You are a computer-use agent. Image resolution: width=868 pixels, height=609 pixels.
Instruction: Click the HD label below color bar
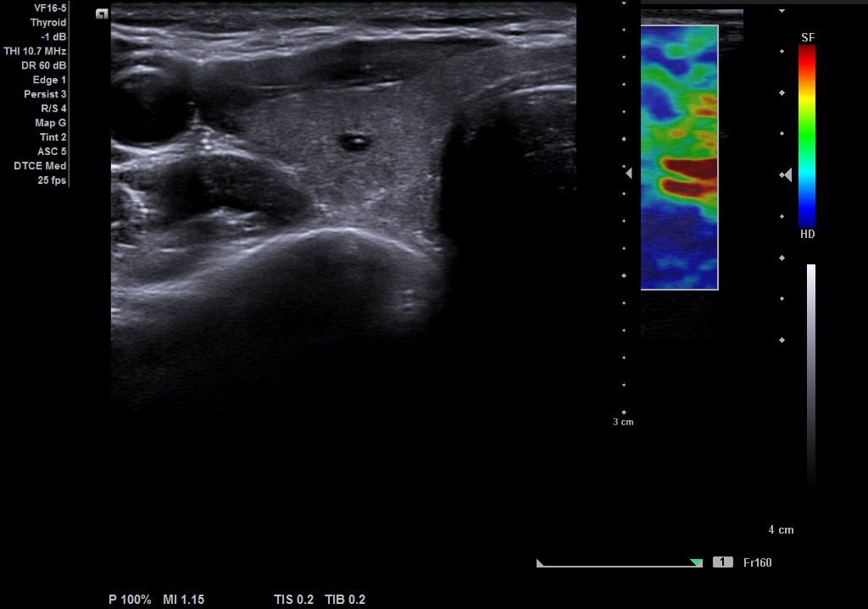point(808,234)
